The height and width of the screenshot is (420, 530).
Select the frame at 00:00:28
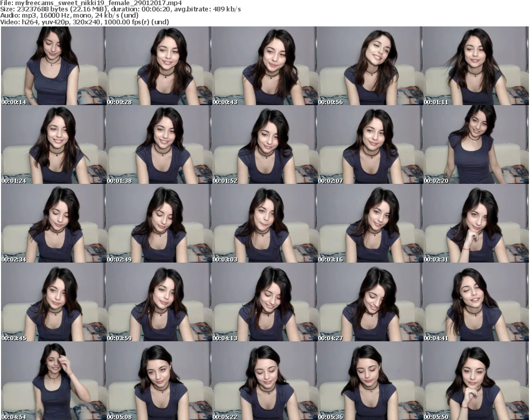(158, 66)
